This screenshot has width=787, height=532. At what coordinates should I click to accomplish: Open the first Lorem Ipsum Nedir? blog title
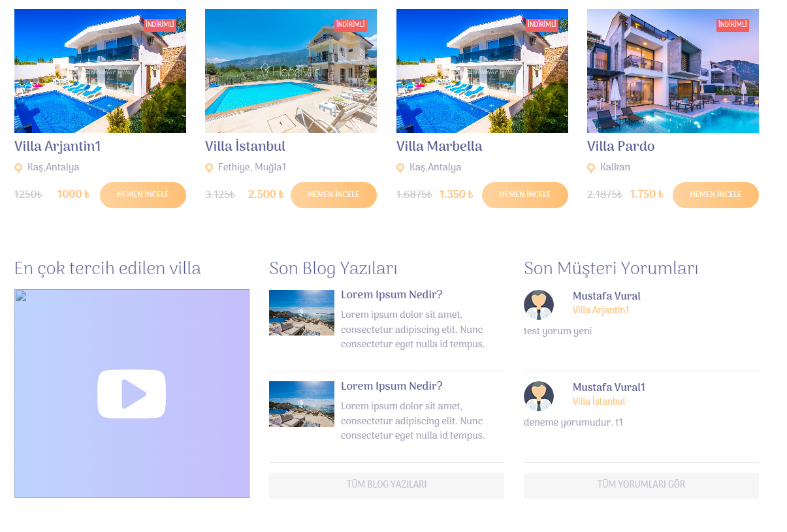[x=392, y=295]
